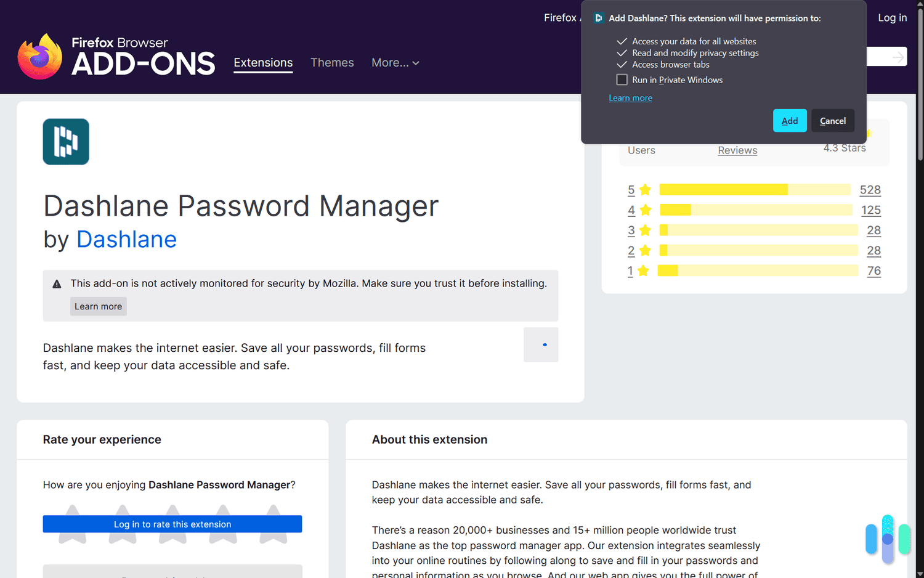The image size is (924, 578).
Task: Click the five-star rating row star icon
Action: (645, 190)
